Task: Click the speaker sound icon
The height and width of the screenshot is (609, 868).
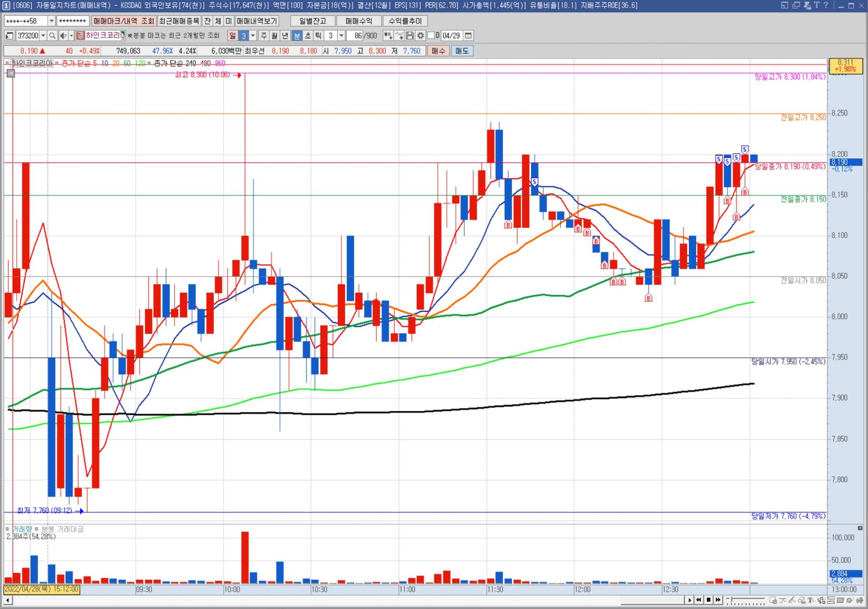Action: 63,36
